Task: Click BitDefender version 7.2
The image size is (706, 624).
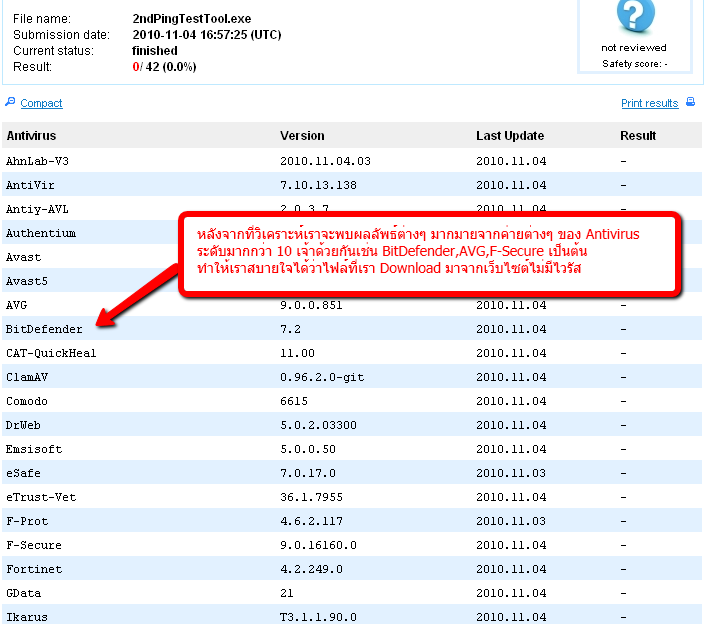Action: (290, 329)
